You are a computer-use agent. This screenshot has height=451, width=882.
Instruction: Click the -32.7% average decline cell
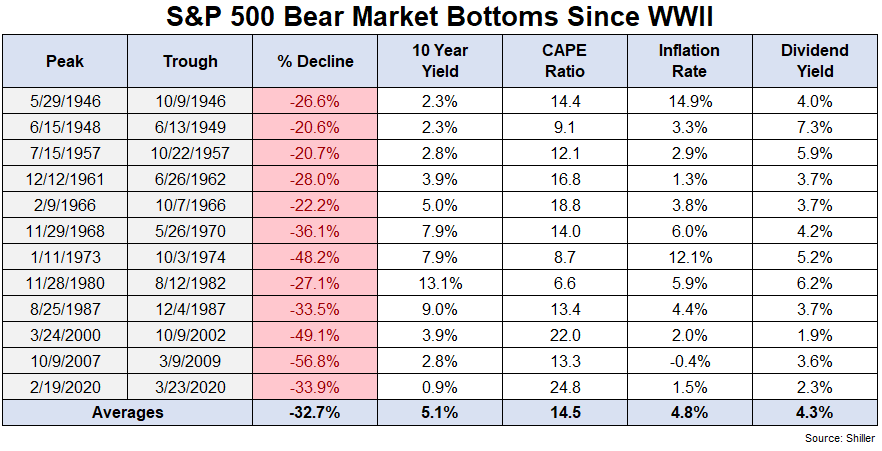pos(315,412)
